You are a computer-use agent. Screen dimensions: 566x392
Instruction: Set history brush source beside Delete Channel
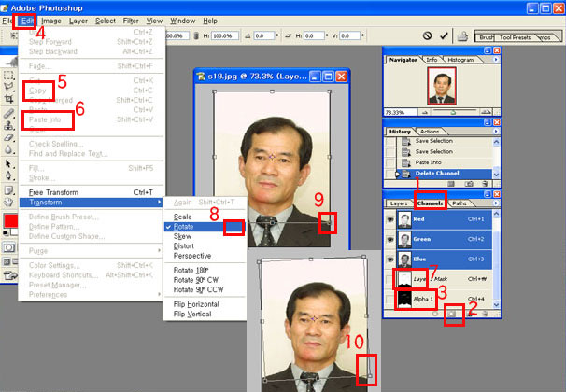pyautogui.click(x=390, y=174)
